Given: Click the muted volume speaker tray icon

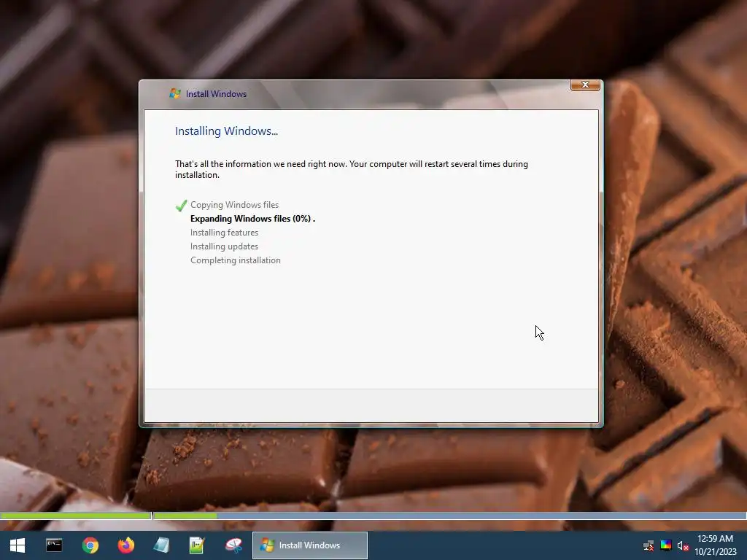Looking at the screenshot, I should click(683, 545).
